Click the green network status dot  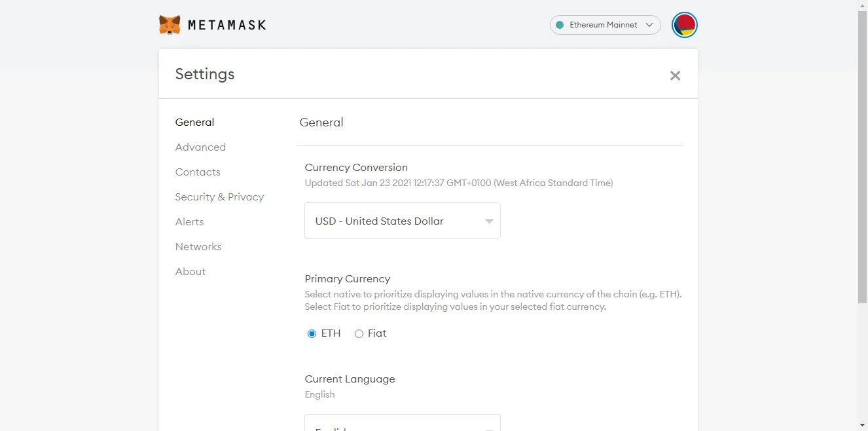click(x=560, y=25)
